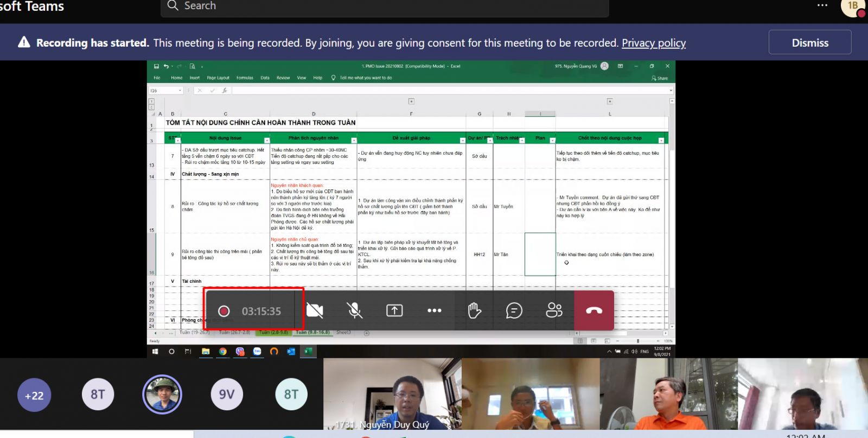Viewport: 868px width, 438px height.
Task: Click the shared screen Windows Start button
Action: click(x=155, y=351)
